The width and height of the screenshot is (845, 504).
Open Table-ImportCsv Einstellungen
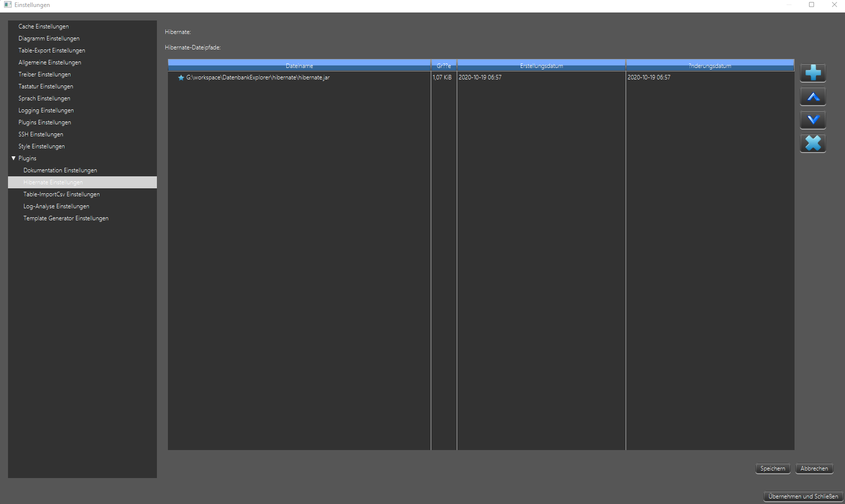[x=61, y=194]
